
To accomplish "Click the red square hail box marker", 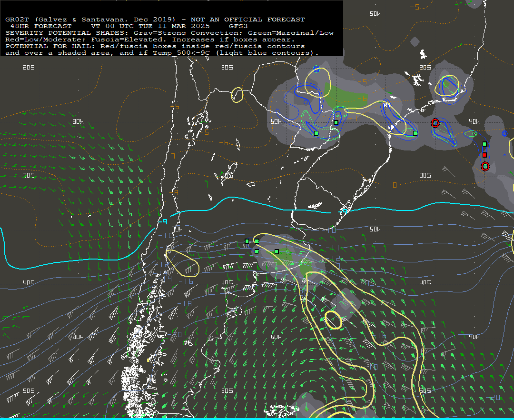I will tap(484, 155).
